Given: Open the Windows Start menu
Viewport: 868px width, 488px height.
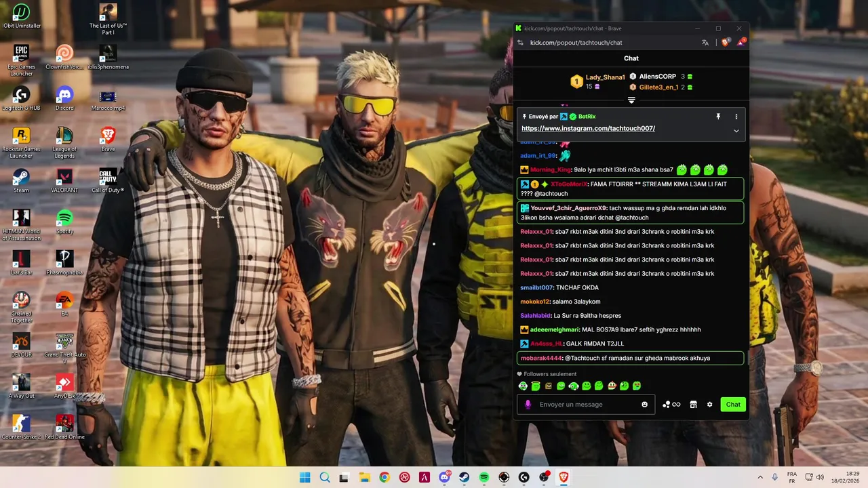Looking at the screenshot, I should (x=305, y=477).
